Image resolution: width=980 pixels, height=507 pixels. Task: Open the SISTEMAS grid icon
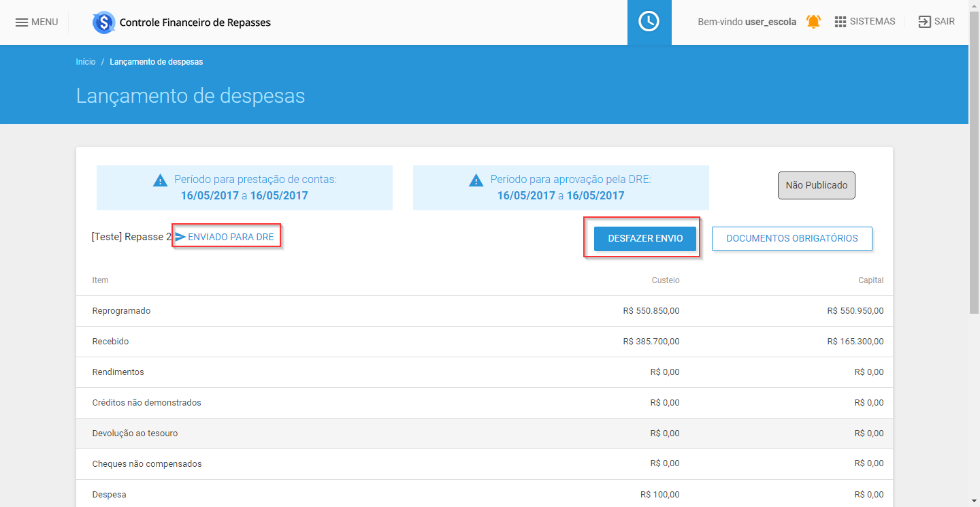840,22
